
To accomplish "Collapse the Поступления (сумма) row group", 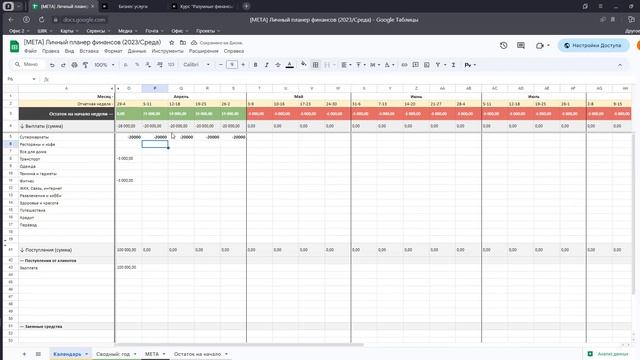I will 22,250.
